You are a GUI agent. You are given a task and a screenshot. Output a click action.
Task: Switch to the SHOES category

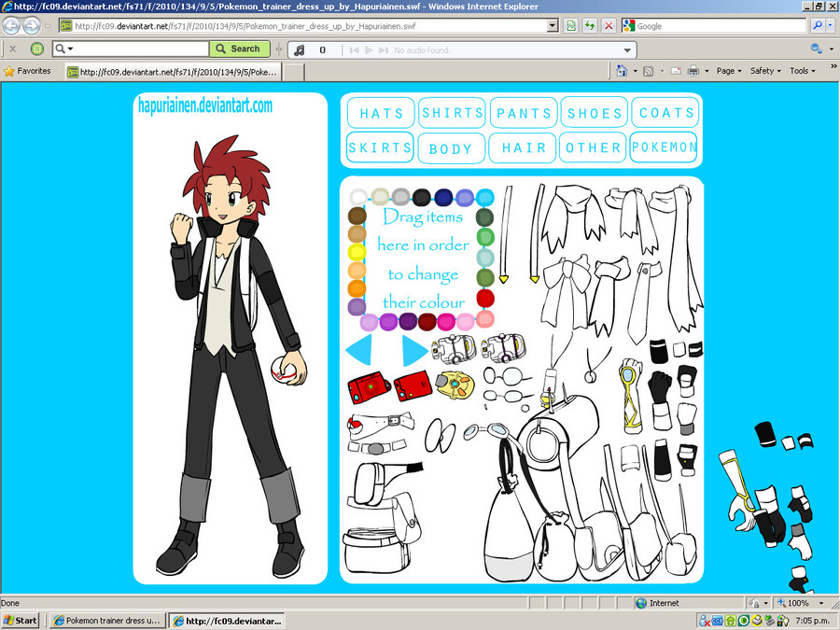click(x=595, y=113)
